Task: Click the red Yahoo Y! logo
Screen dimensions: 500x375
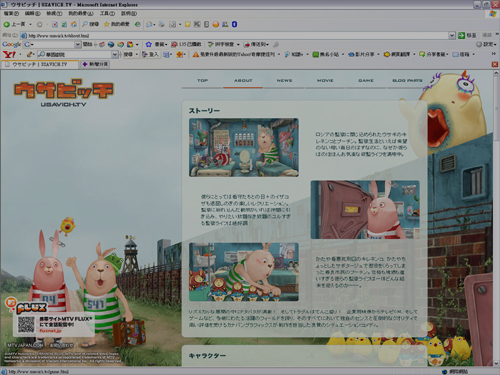Action: coord(9,54)
